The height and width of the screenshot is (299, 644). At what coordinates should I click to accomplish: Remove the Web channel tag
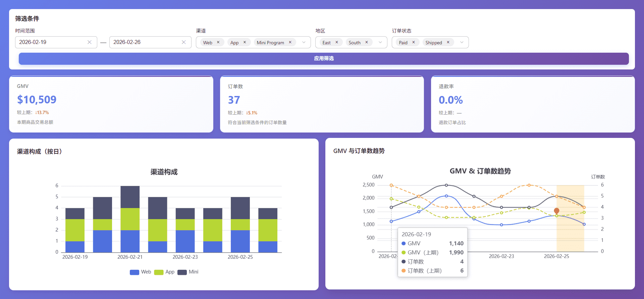pos(218,42)
